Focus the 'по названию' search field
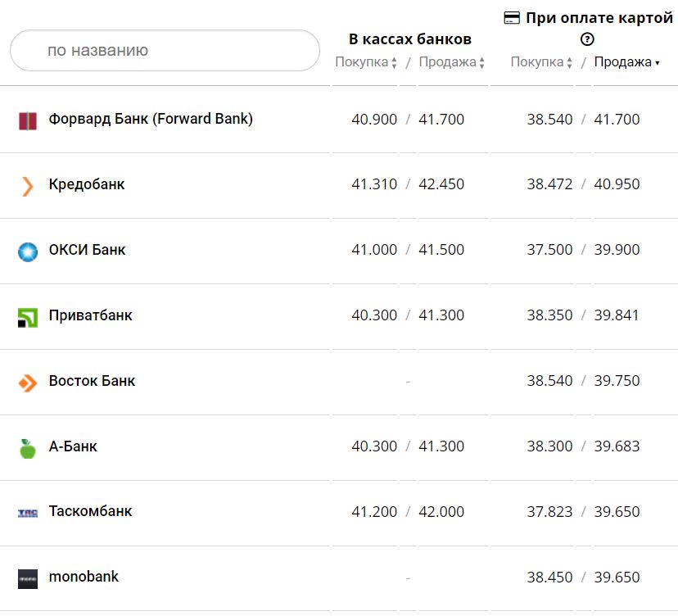 coord(165,51)
